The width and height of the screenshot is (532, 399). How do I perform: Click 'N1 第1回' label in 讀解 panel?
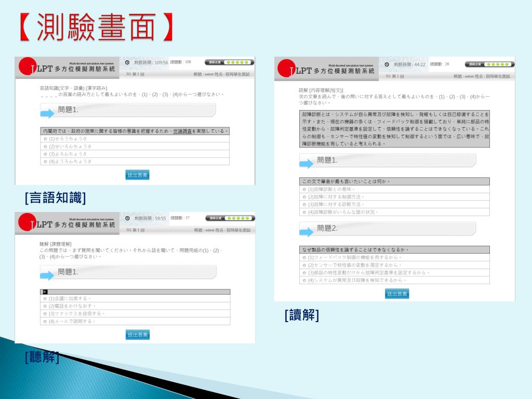click(x=395, y=76)
